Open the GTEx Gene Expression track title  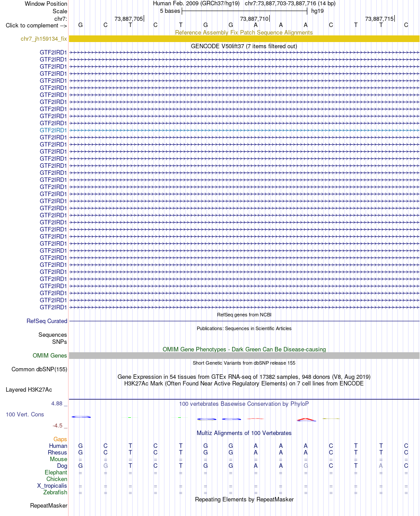[244, 377]
